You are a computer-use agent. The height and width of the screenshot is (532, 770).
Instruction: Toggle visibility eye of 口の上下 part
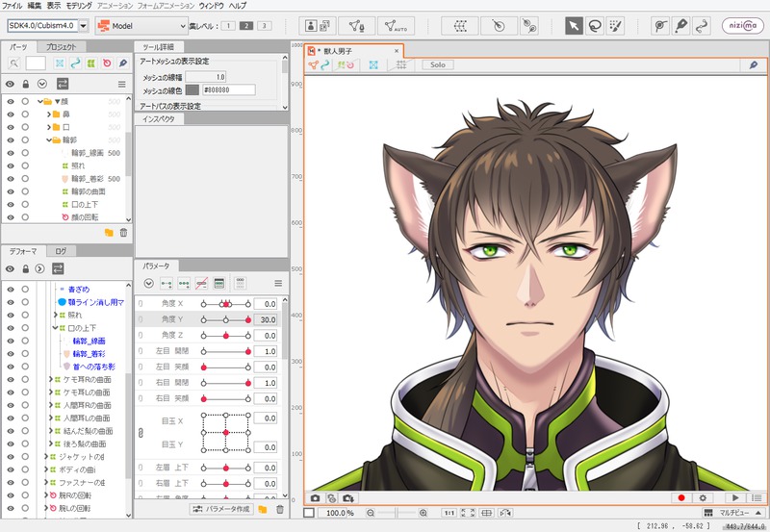pos(11,204)
